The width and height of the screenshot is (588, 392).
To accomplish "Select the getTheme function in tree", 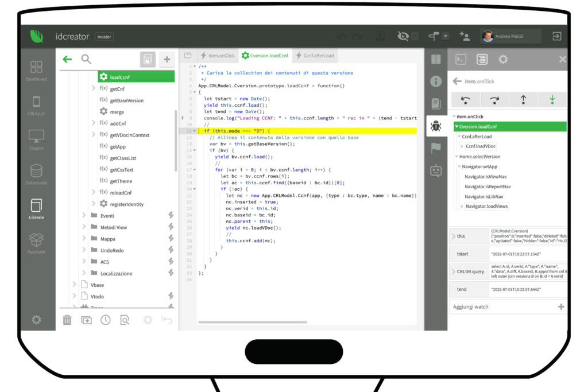I will [121, 181].
